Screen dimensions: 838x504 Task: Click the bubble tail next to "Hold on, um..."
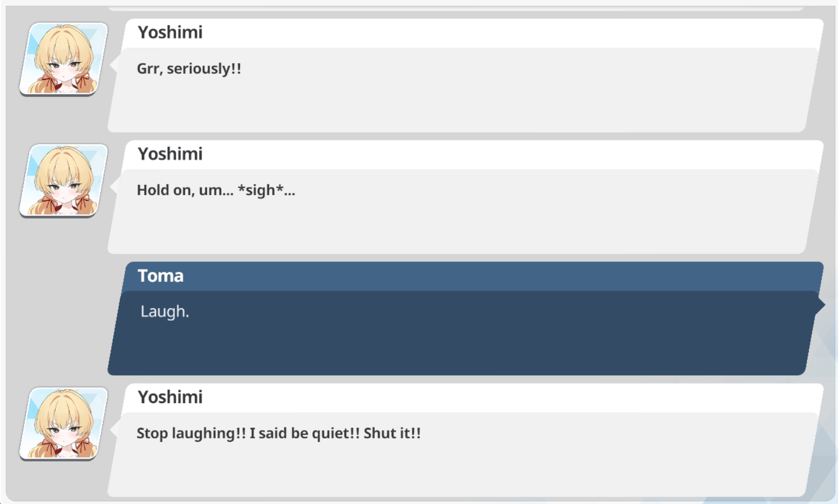tap(114, 187)
